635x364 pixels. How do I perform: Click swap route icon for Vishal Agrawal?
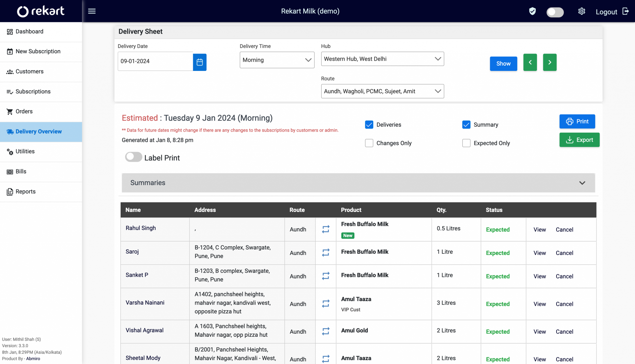[326, 331]
